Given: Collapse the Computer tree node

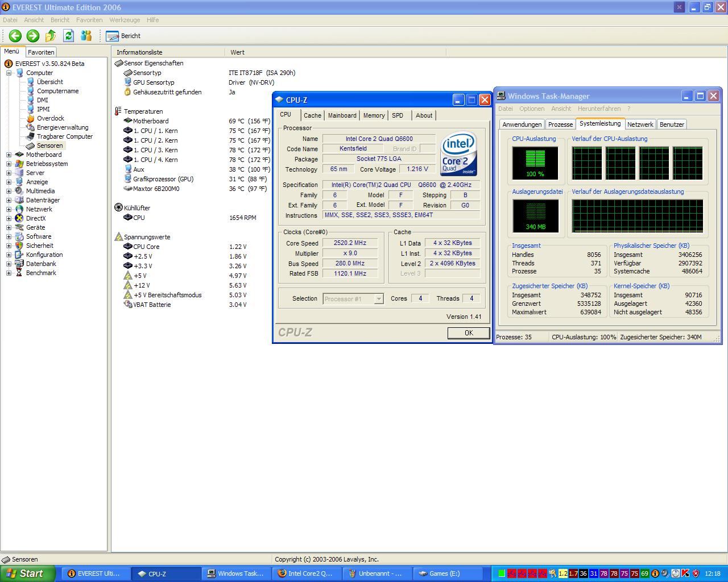Looking at the screenshot, I should [9, 73].
